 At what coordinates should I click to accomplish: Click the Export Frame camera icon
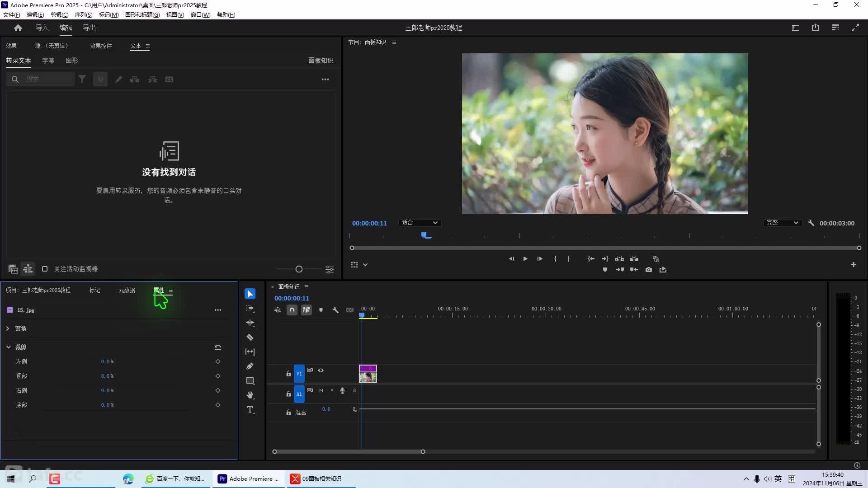tap(649, 270)
